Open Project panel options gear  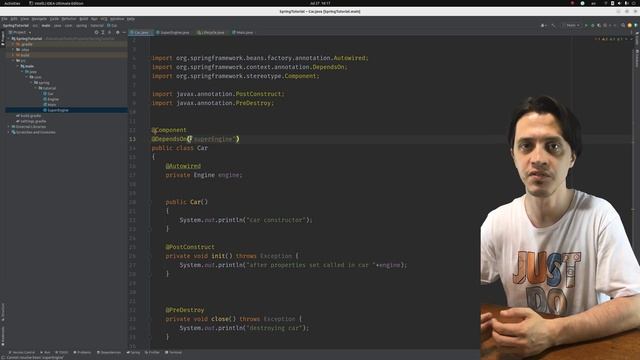(118, 32)
